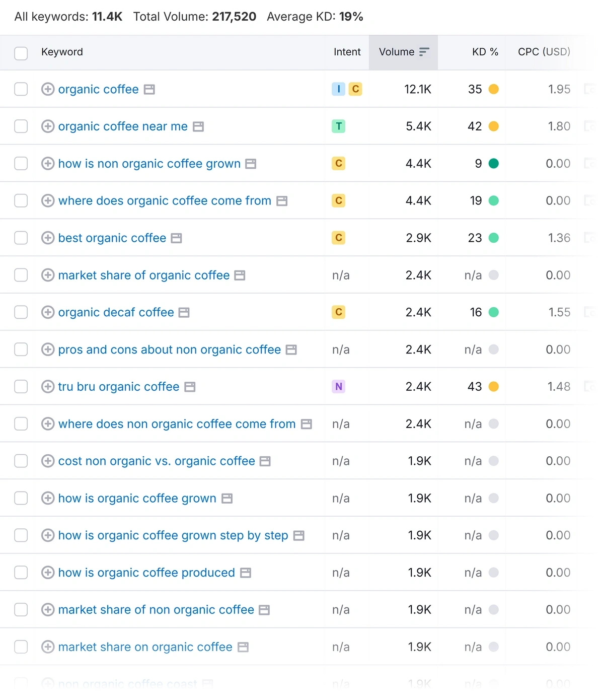Open 'market share of non organic coffee' link

point(156,609)
